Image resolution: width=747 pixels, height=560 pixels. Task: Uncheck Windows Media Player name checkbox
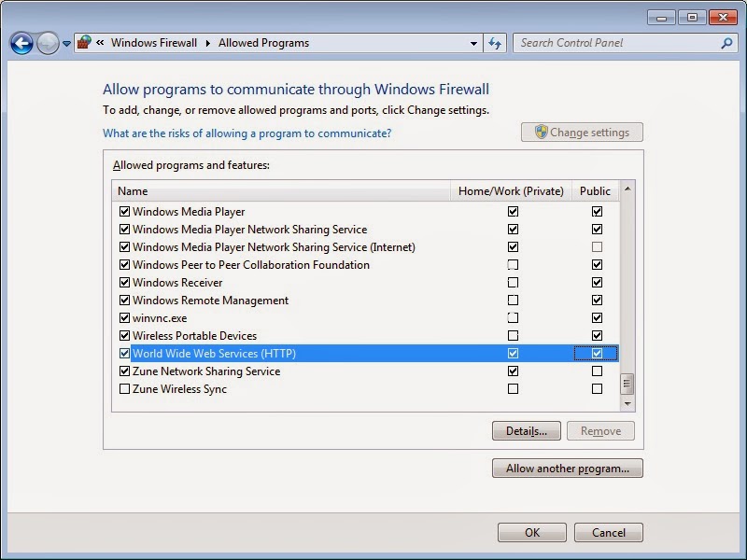click(x=124, y=212)
